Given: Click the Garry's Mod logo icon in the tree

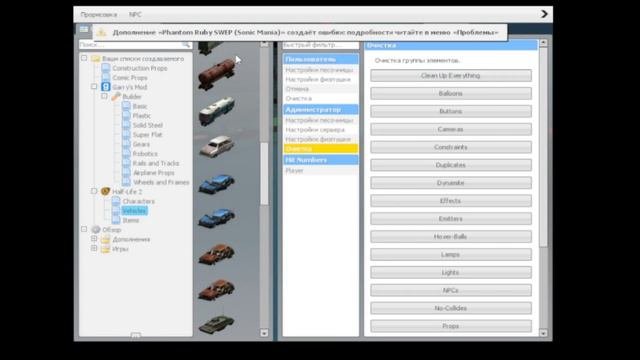Looking at the screenshot, I should click(106, 87).
